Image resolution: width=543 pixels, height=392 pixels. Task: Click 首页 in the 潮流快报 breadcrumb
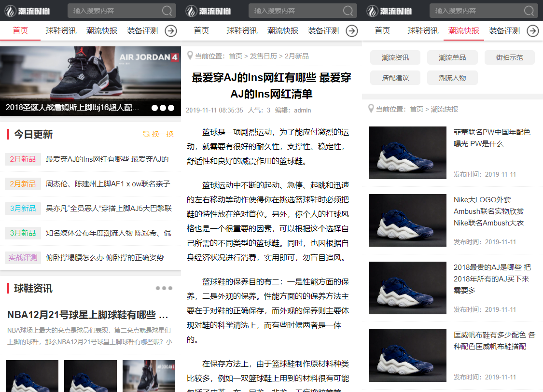(416, 109)
